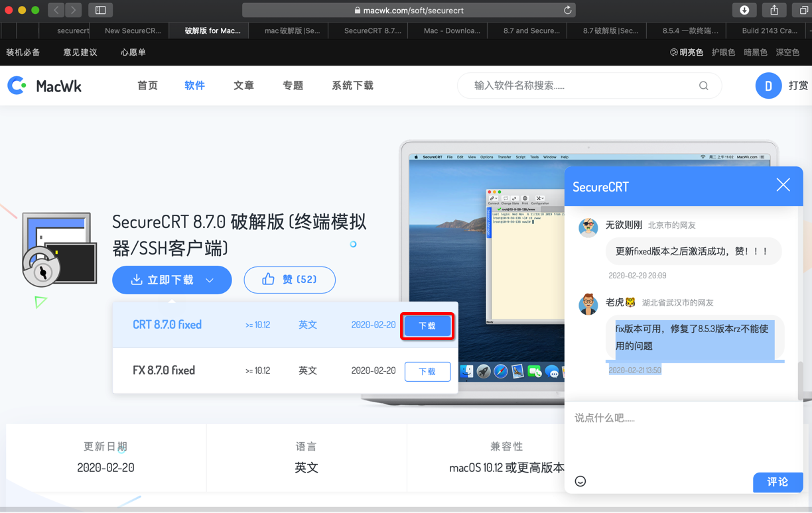Open the 系统下载 system download nav item
Screen dimensions: 812x513
352,85
